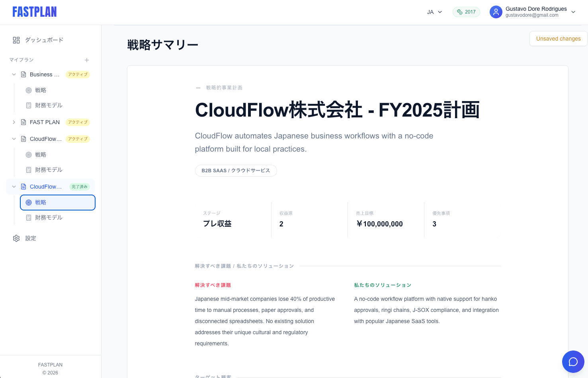588x378 pixels.
Task: Click the selected strategy target icon
Action: (x=29, y=203)
